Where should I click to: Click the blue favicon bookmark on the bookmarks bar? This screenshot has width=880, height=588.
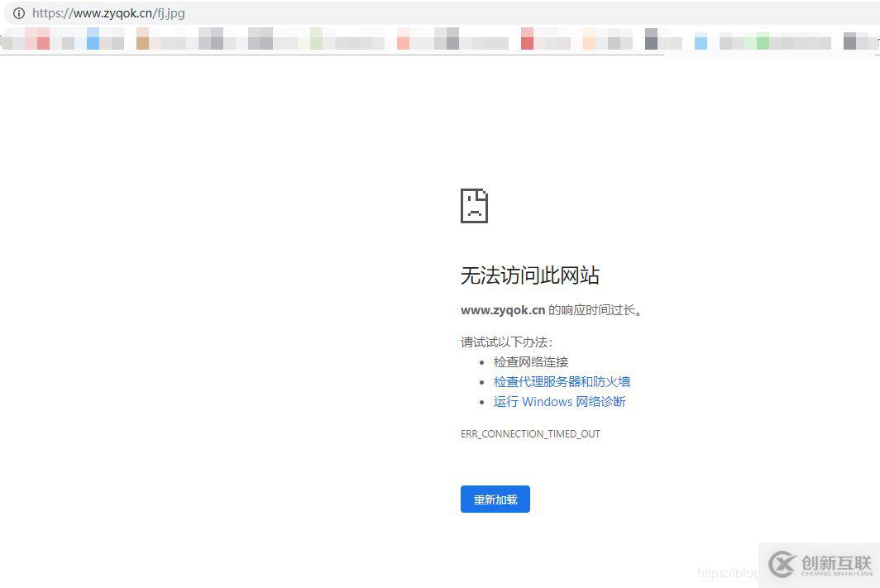point(93,39)
